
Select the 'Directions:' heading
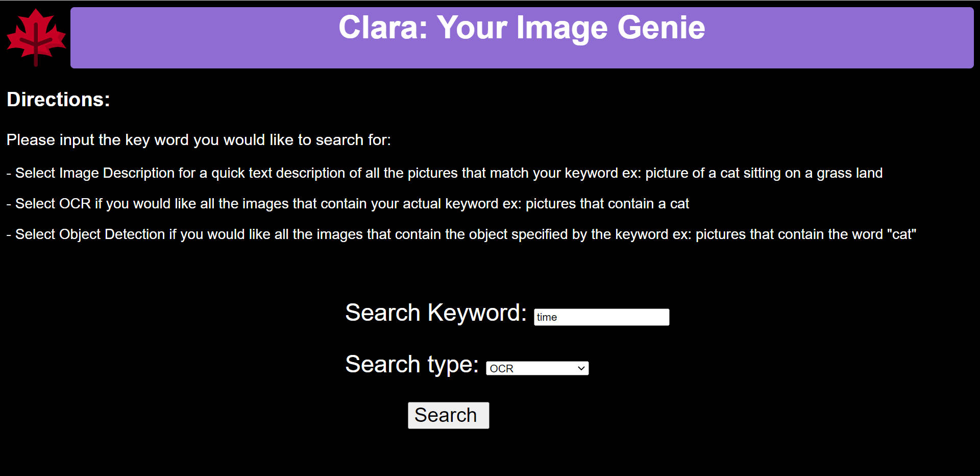pos(58,100)
